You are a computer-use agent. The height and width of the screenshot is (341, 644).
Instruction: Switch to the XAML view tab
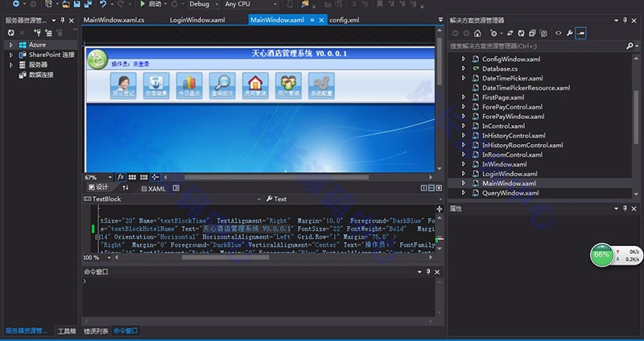coord(153,188)
